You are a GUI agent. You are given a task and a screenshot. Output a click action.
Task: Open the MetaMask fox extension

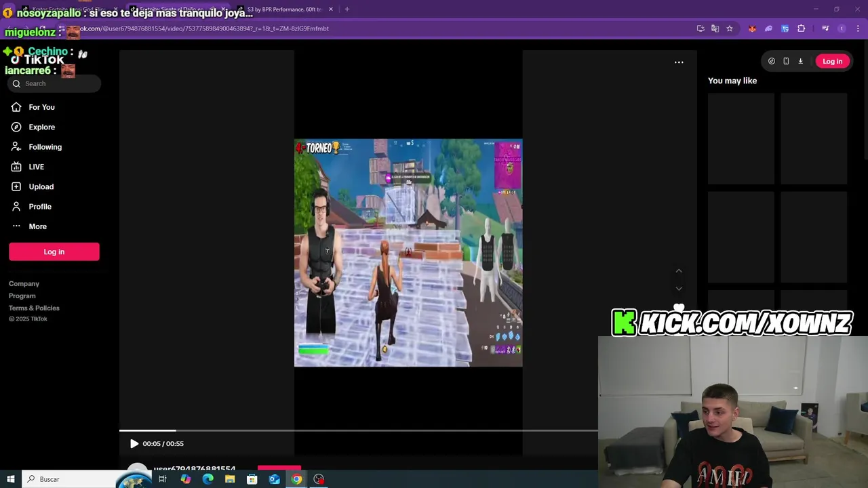click(752, 28)
